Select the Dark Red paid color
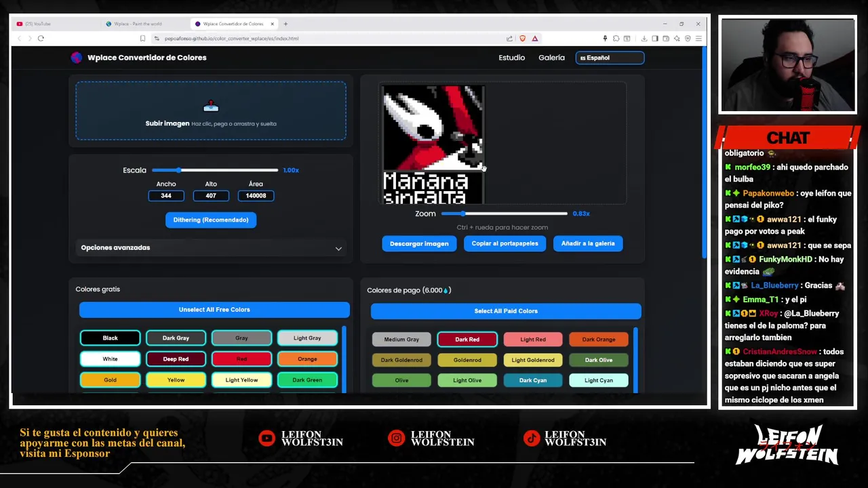 467,340
